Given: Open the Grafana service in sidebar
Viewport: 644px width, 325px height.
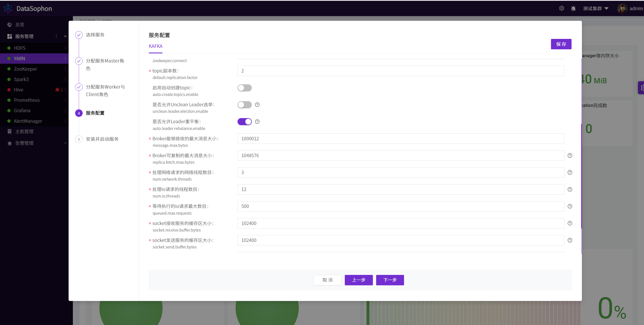Looking at the screenshot, I should tap(22, 110).
